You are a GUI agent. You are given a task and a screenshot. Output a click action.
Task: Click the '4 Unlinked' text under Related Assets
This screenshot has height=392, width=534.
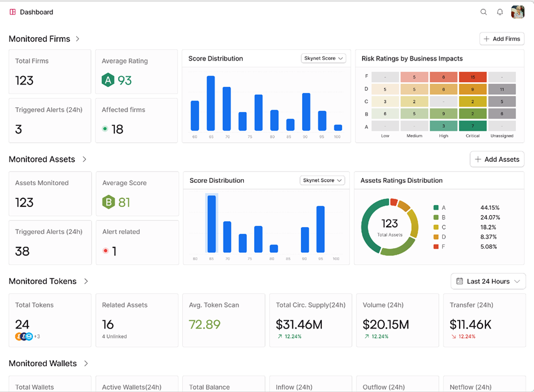click(x=114, y=336)
